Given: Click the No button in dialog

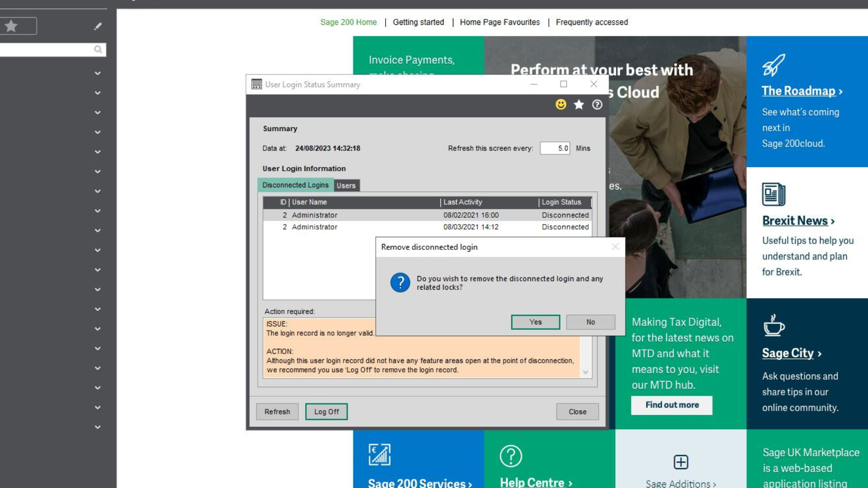Looking at the screenshot, I should (x=590, y=322).
